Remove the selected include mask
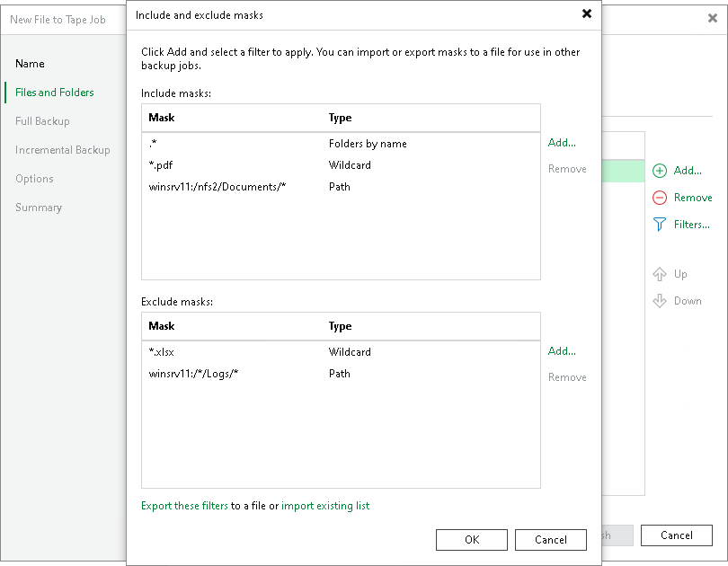728x566 pixels. pos(567,169)
